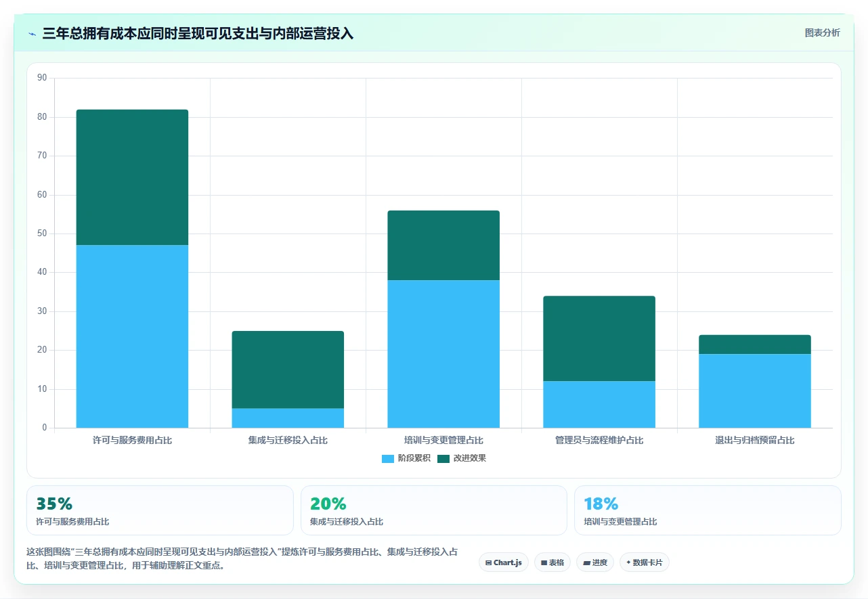This screenshot has width=868, height=599.
Task: Click the x-axis label 培训与变更管理占比
Action: [443, 441]
